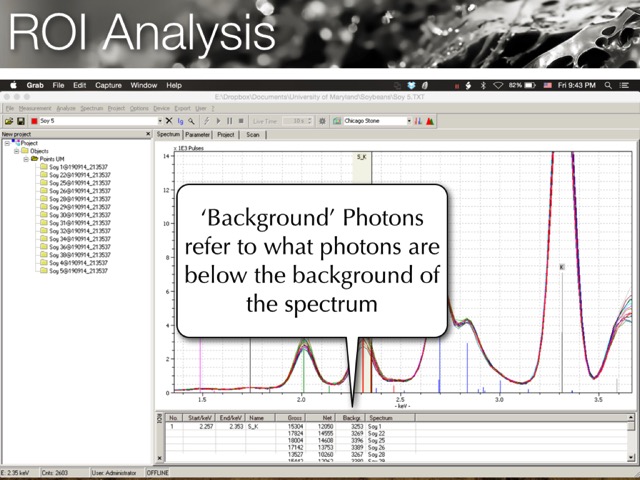Click the settings gear icon in toolbar
Image resolution: width=640 pixels, height=480 pixels.
pyautogui.click(x=322, y=121)
